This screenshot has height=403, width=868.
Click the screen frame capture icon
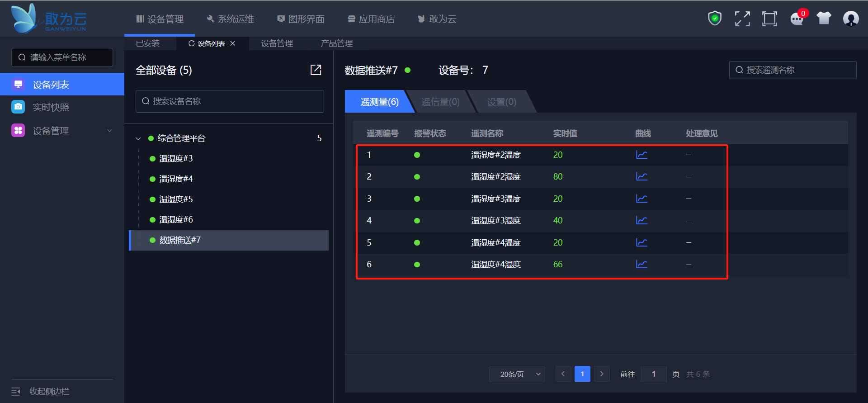(x=769, y=19)
